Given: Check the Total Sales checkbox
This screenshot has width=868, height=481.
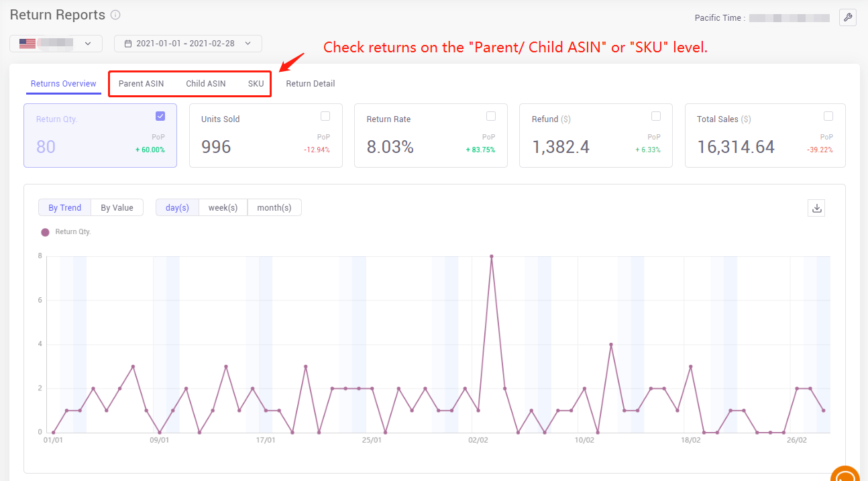Looking at the screenshot, I should pos(828,115).
